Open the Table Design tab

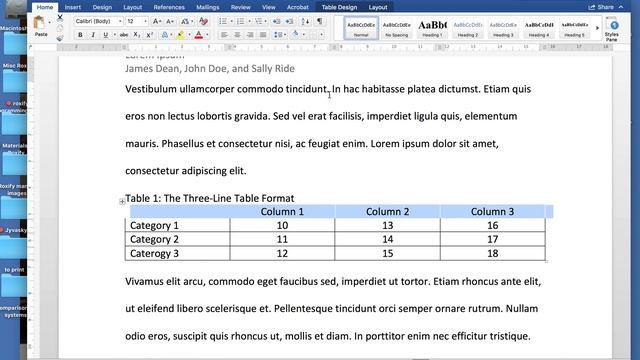tap(339, 7)
